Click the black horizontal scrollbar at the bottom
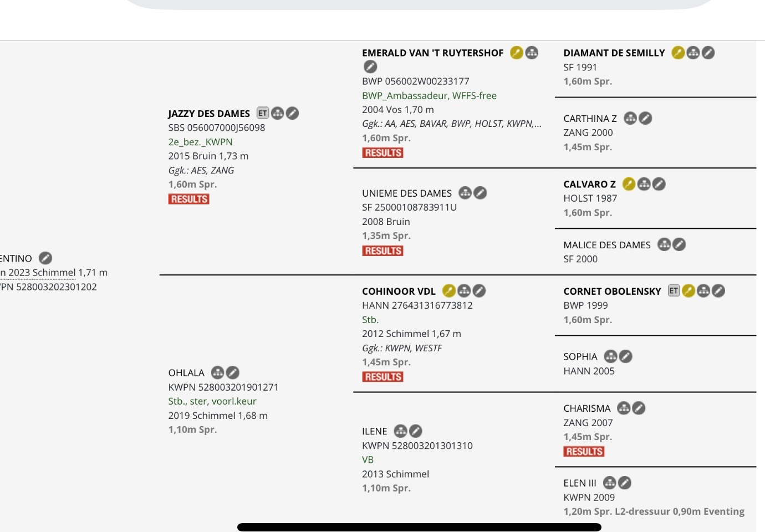Viewport: 765px width, 532px height. point(419,527)
